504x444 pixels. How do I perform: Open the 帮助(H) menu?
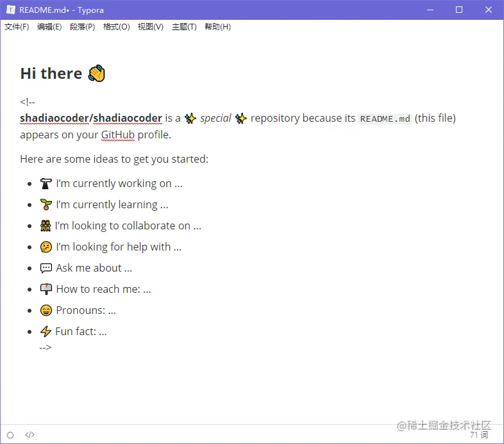tap(217, 27)
